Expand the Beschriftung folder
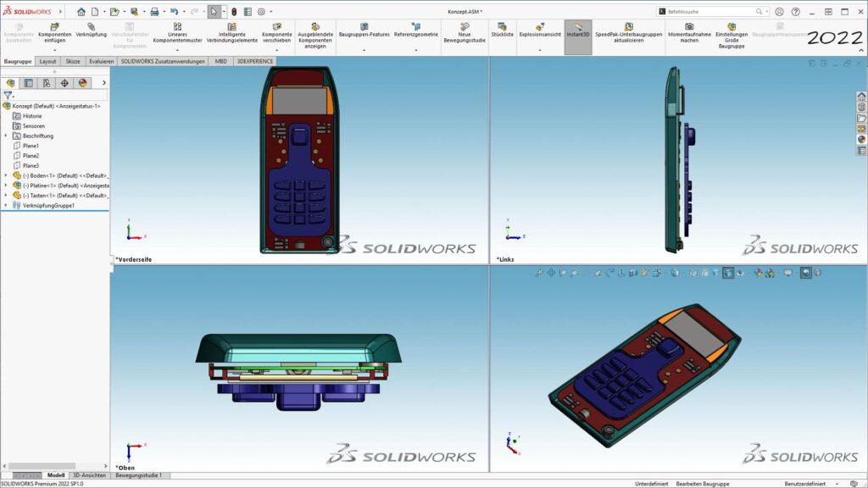Image resolution: width=868 pixels, height=488 pixels. click(x=6, y=136)
